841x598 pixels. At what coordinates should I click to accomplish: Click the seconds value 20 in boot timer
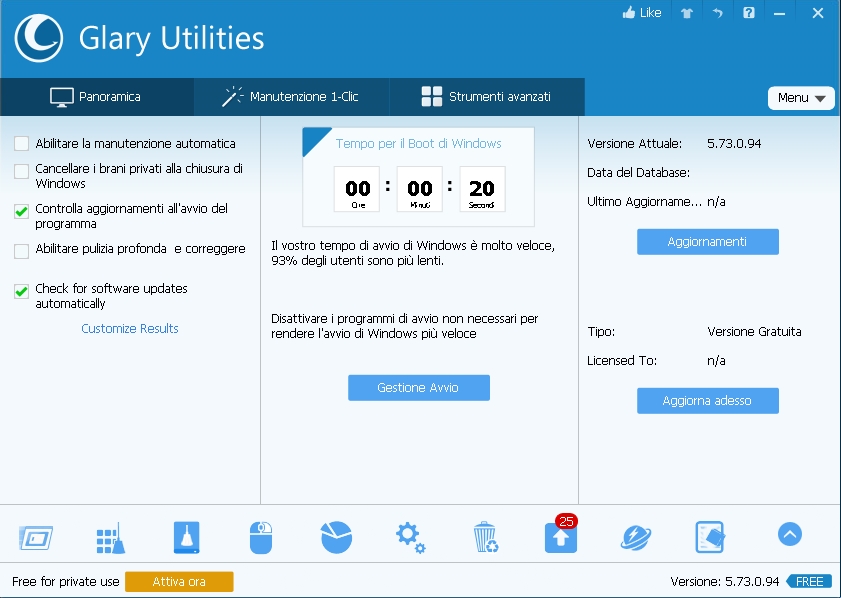(482, 188)
